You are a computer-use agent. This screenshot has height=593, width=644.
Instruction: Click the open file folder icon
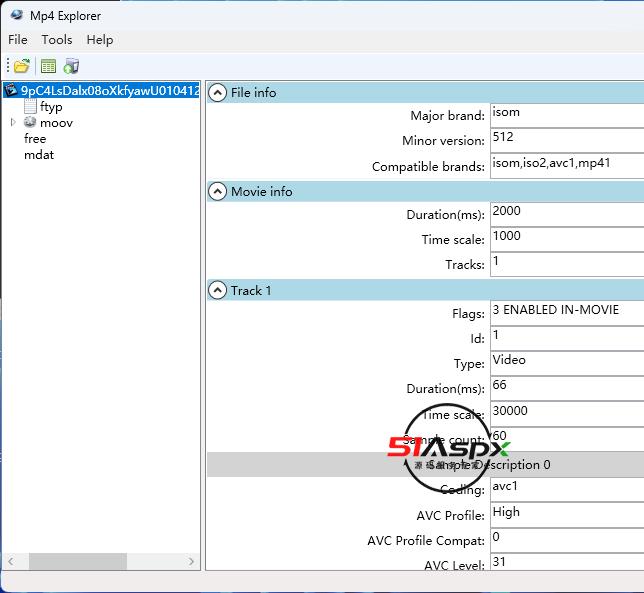[x=21, y=66]
